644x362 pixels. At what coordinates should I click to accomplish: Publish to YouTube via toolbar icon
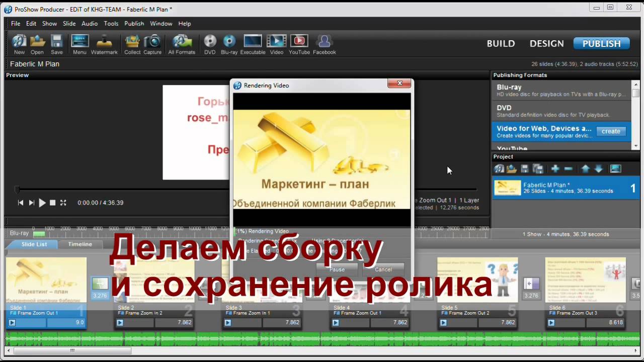[299, 44]
